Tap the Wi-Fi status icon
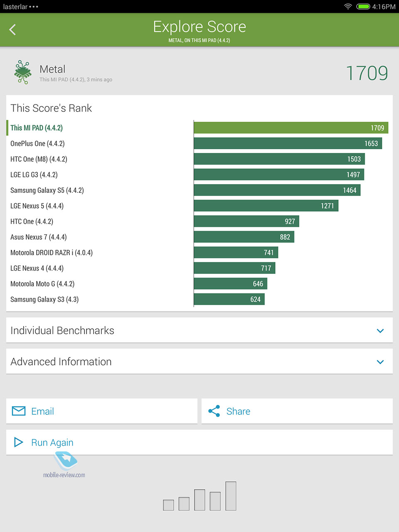The height and width of the screenshot is (532, 399). pos(348,6)
